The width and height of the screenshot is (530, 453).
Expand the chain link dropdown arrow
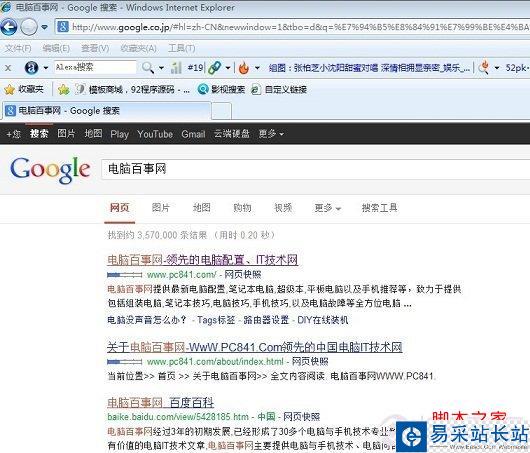(x=228, y=68)
